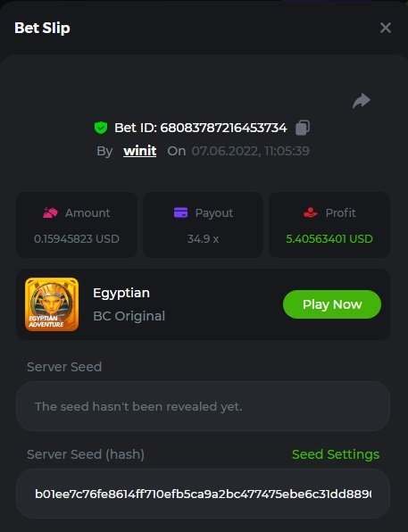Click the purple Payout card icon

click(180, 212)
